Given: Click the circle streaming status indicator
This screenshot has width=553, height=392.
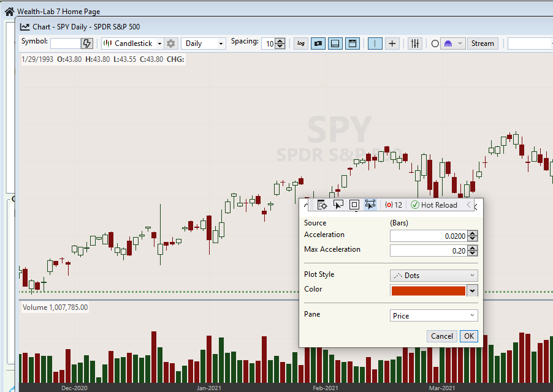Looking at the screenshot, I should pos(435,43).
